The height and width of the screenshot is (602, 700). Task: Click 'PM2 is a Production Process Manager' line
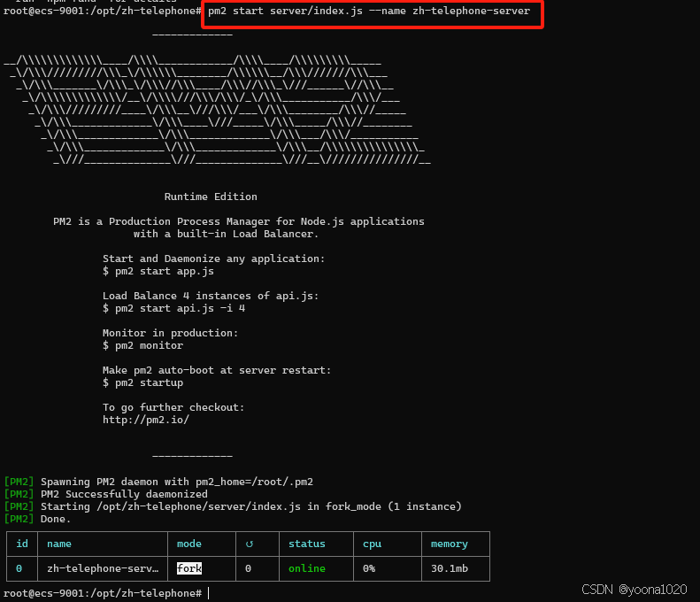tap(239, 221)
